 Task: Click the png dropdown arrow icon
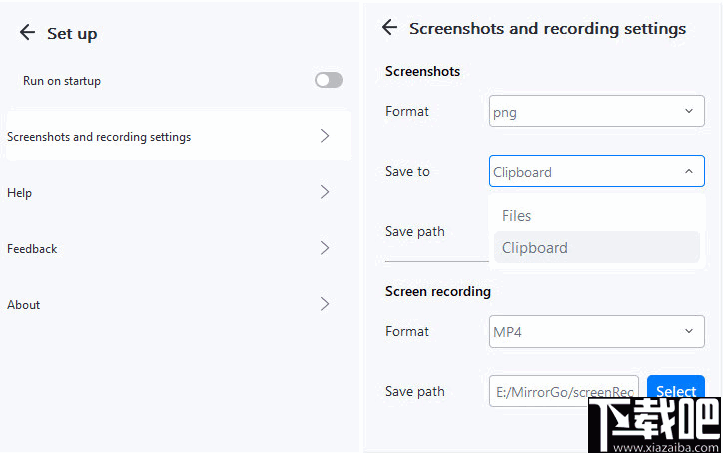[x=688, y=112]
